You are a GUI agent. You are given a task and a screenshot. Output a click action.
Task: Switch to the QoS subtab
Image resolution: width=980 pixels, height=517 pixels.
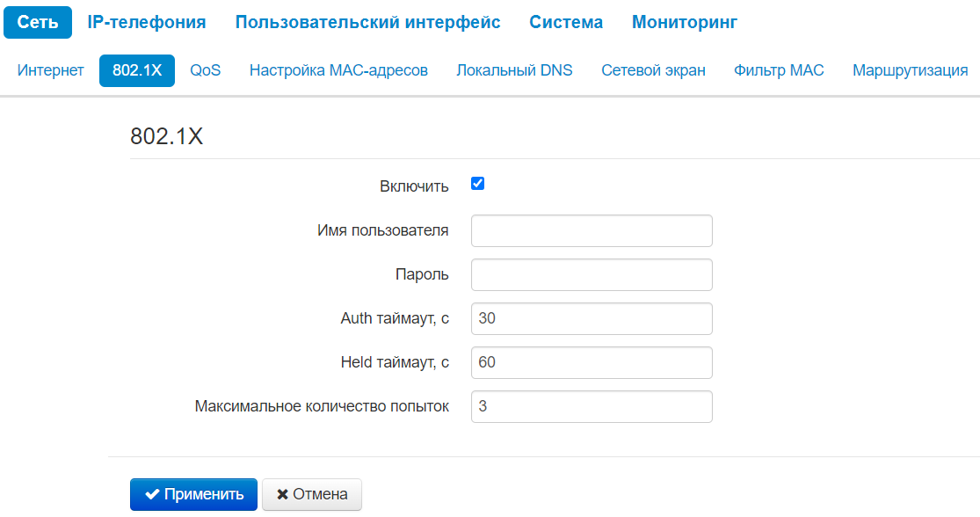tap(206, 70)
